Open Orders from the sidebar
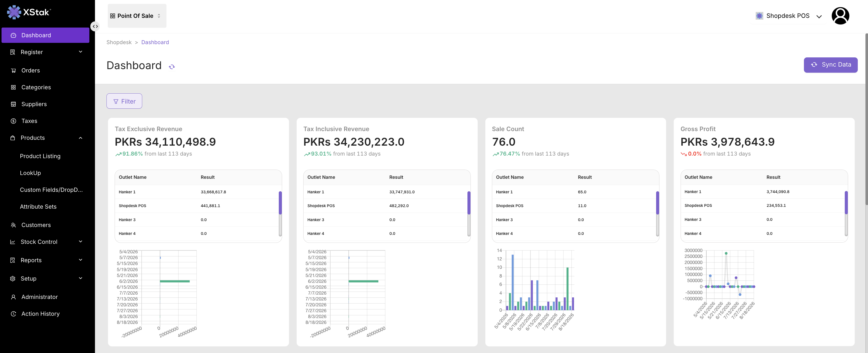 coord(30,70)
